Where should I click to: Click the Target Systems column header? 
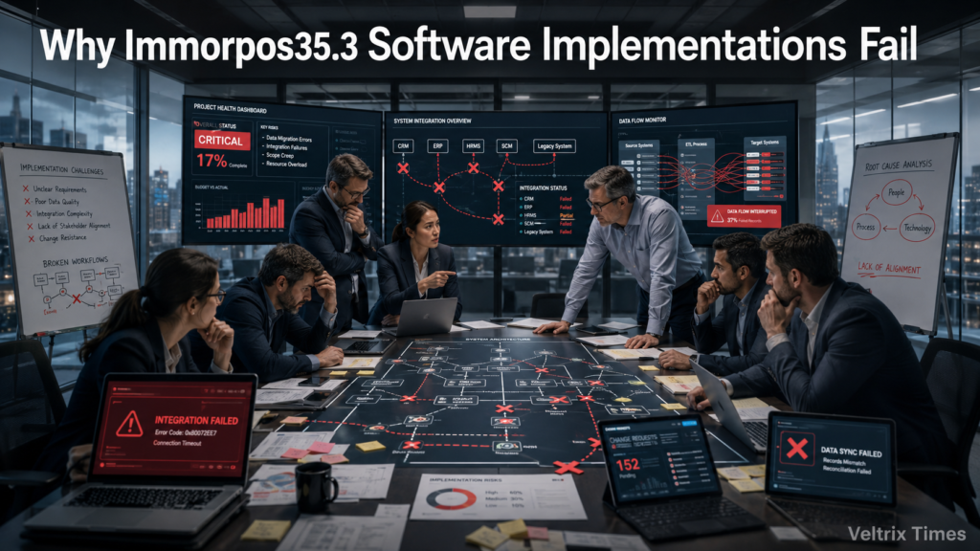click(x=765, y=143)
